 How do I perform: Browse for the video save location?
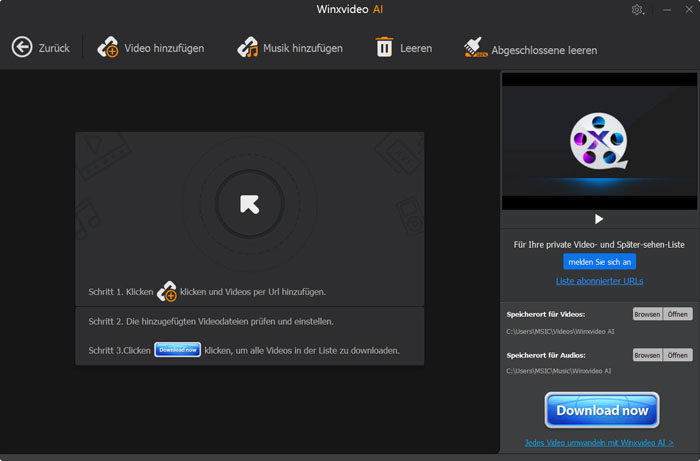[647, 314]
